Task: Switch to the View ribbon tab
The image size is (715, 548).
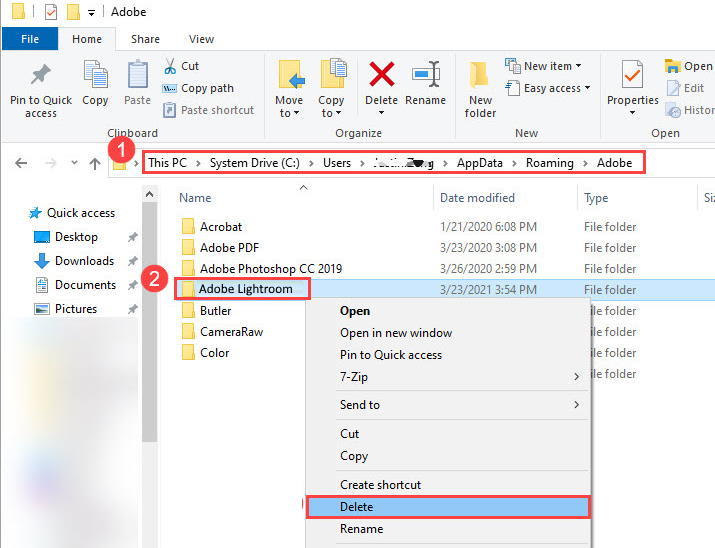Action: 202,39
